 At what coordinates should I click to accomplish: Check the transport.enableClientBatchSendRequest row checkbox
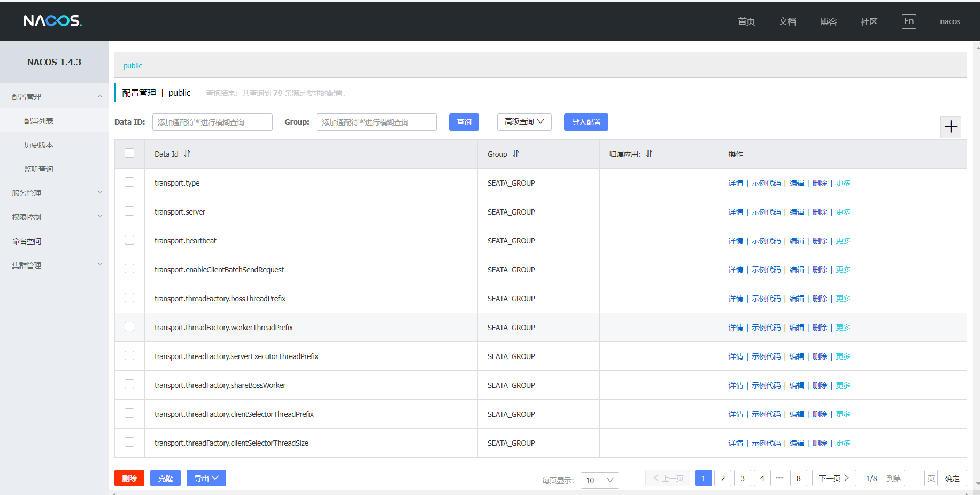[129, 269]
